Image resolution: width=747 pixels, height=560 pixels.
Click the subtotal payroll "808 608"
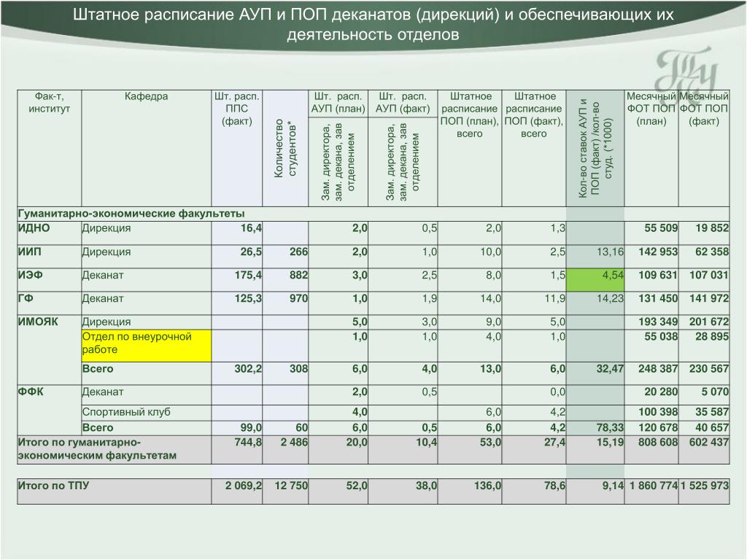click(x=658, y=443)
